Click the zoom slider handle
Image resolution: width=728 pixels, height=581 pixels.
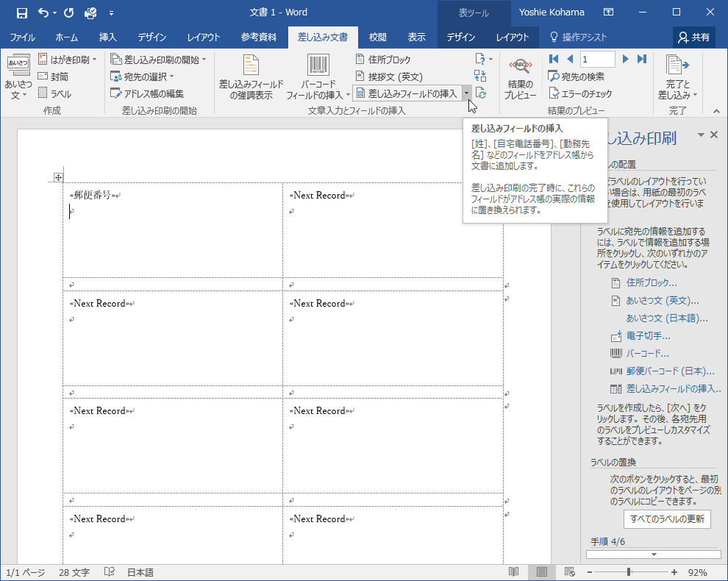pos(629,572)
